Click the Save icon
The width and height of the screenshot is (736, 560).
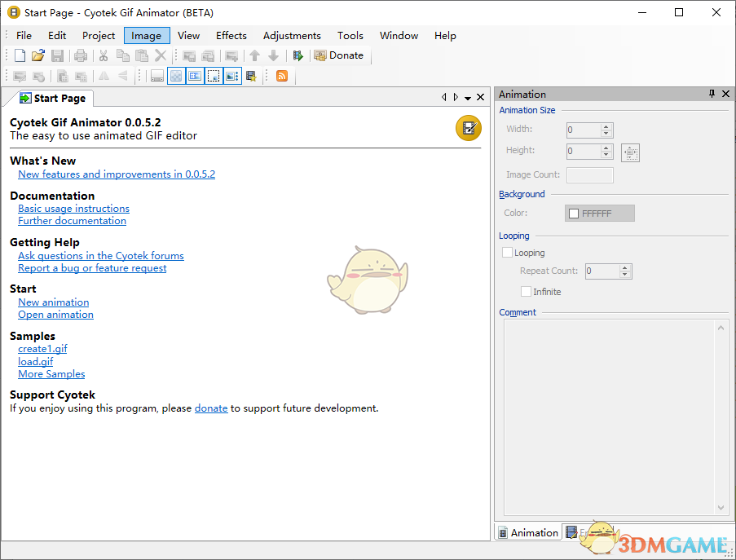[57, 55]
